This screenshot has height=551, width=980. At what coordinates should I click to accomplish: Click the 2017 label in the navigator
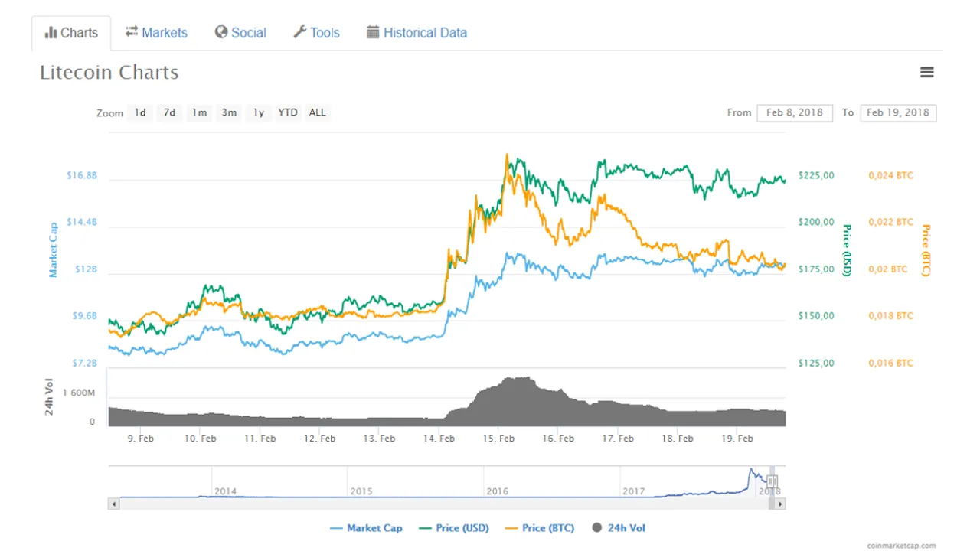click(633, 491)
